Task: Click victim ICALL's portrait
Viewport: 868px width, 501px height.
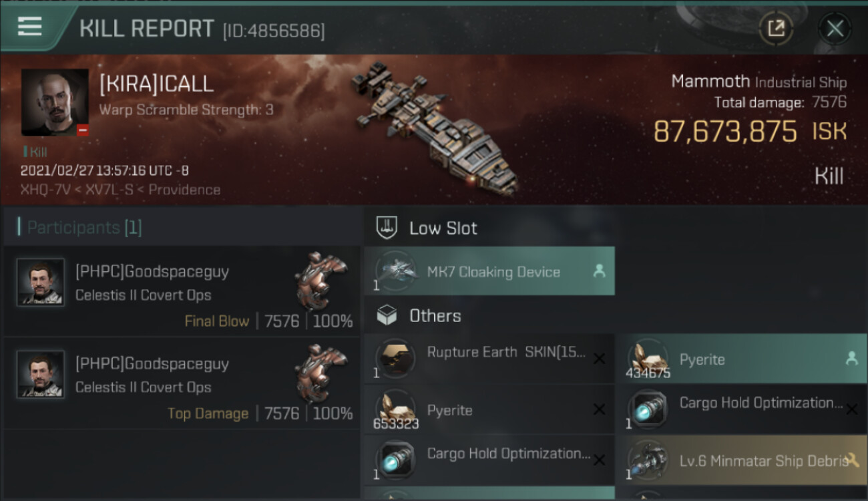Action: point(55,102)
